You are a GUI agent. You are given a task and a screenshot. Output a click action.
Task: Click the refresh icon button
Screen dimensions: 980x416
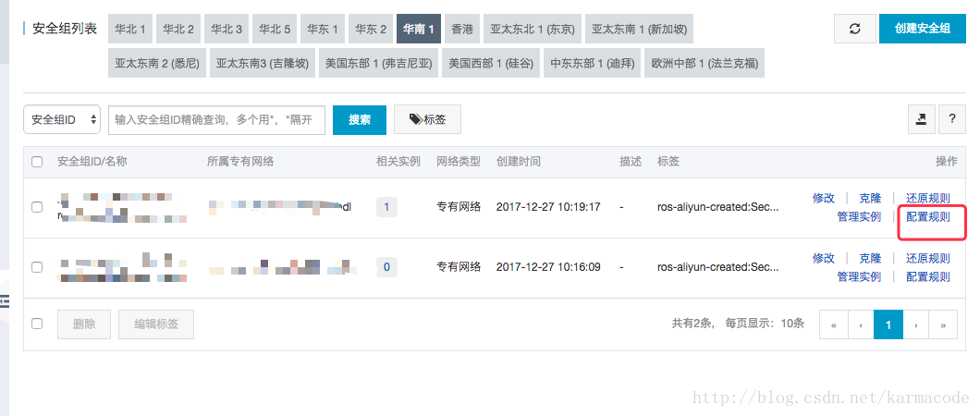[854, 29]
